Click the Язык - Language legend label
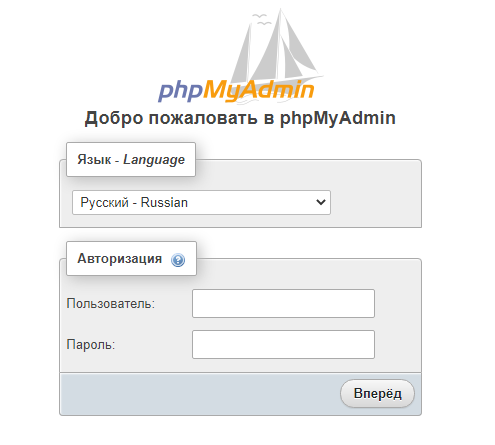The height and width of the screenshot is (445, 495). click(x=131, y=159)
